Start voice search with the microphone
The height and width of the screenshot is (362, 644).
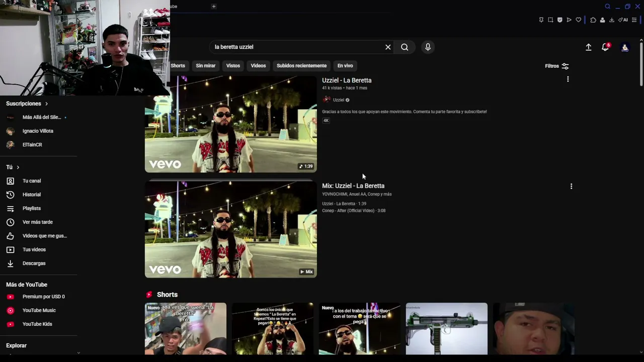click(428, 47)
